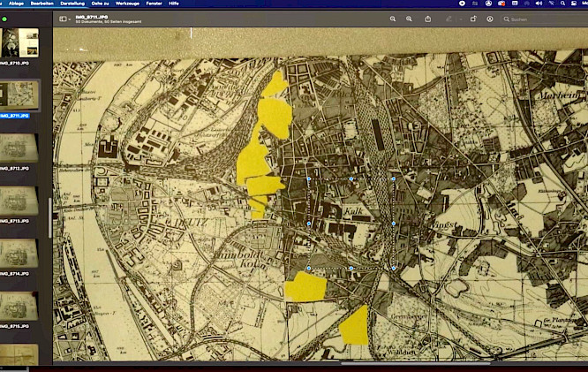Click the zoom out magnifier icon

coord(393,19)
